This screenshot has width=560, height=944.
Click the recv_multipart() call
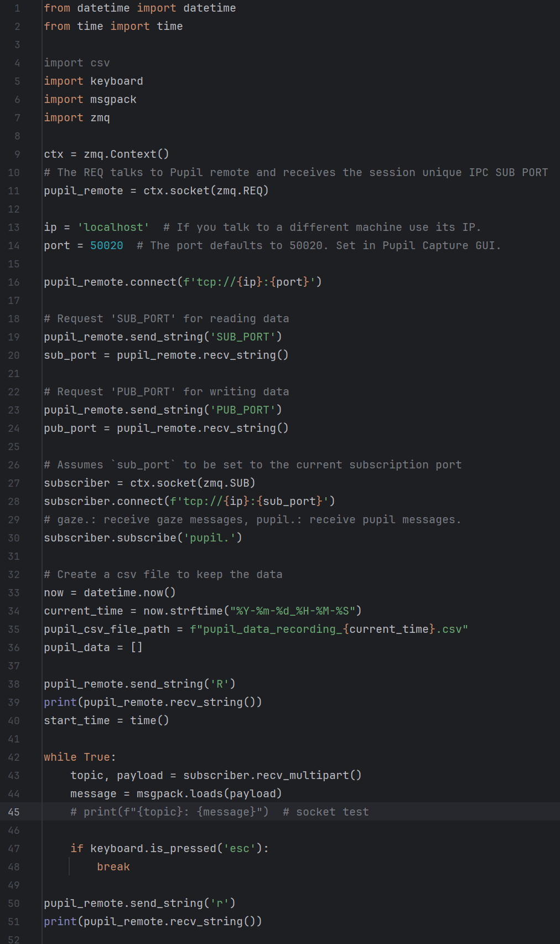click(x=309, y=775)
